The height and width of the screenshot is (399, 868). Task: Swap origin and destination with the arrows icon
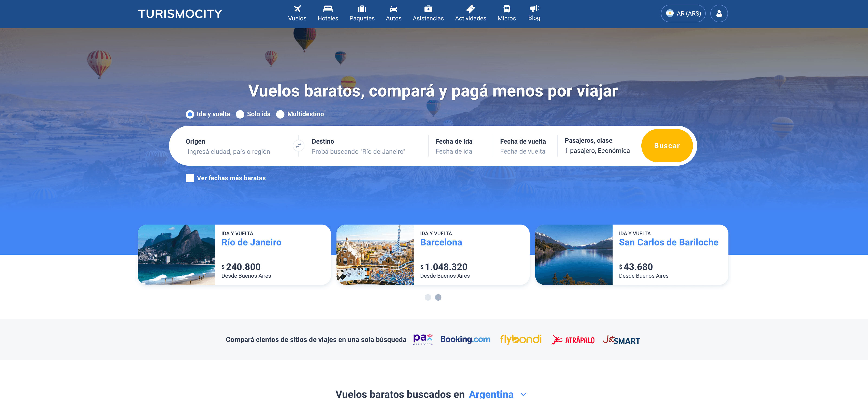tap(298, 146)
